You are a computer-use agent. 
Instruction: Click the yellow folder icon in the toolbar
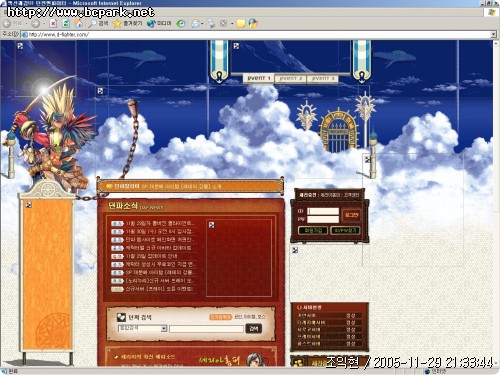[241, 23]
